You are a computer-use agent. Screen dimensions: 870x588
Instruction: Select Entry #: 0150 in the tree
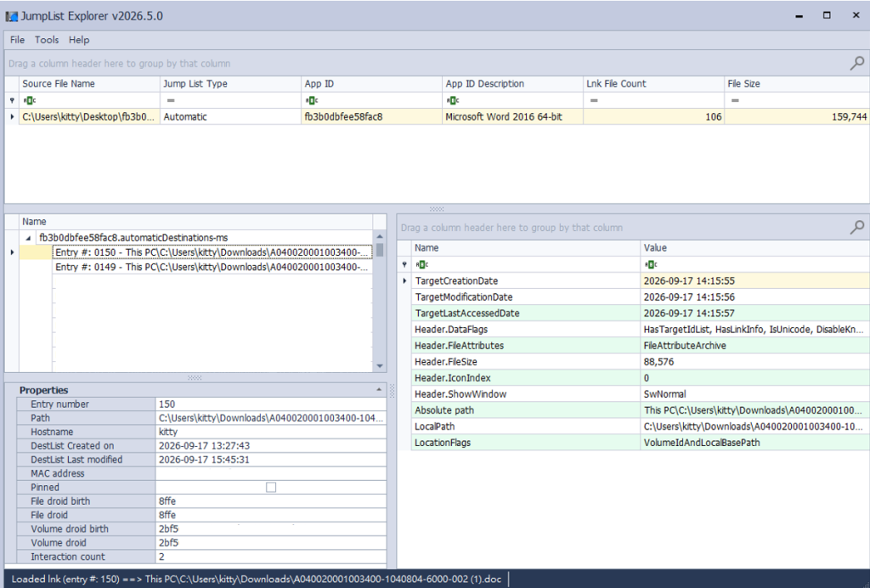[x=212, y=252]
